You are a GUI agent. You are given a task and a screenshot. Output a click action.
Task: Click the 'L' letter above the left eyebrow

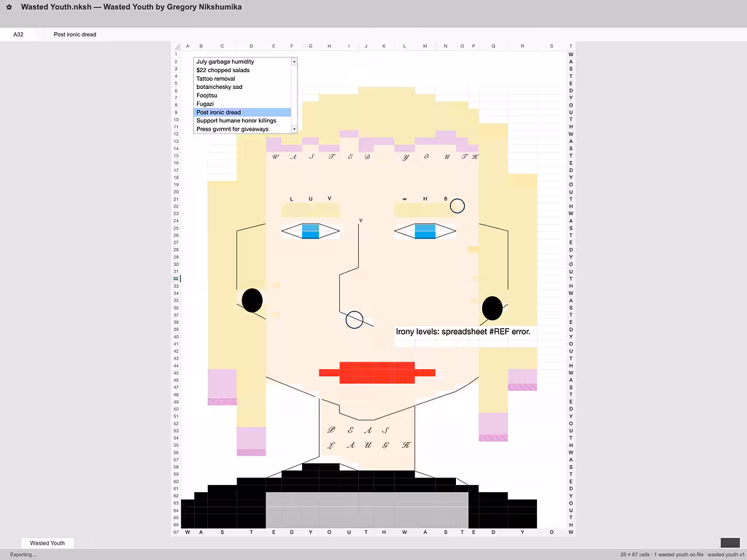(292, 199)
